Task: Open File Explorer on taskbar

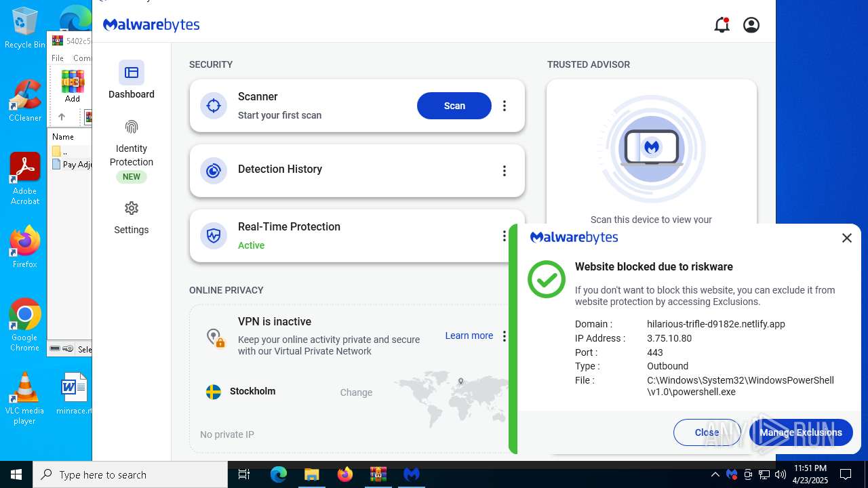Action: click(311, 474)
